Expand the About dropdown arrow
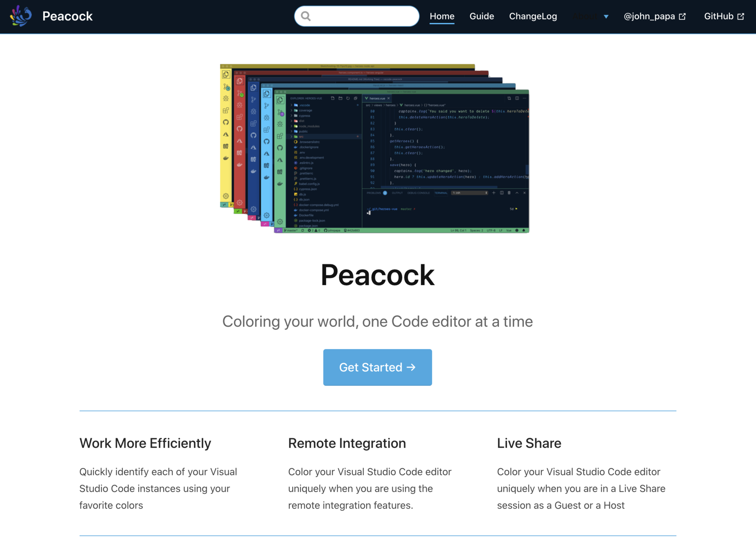 (x=606, y=17)
